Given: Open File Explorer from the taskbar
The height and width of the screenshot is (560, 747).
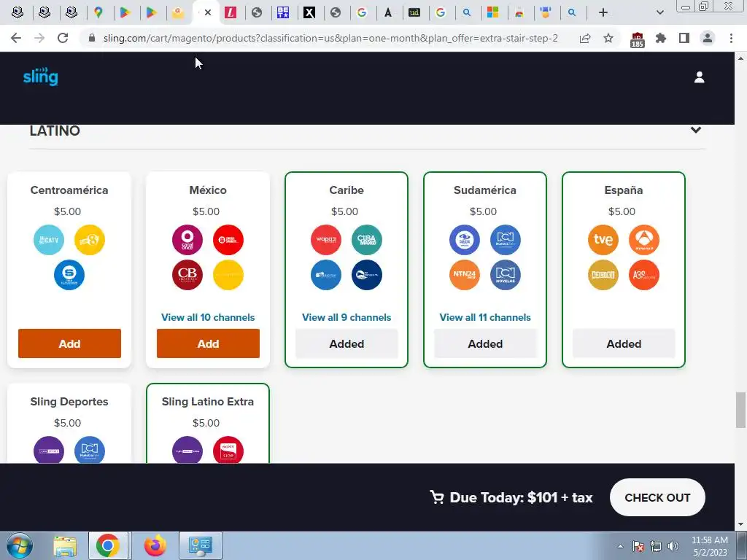Looking at the screenshot, I should (x=65, y=545).
